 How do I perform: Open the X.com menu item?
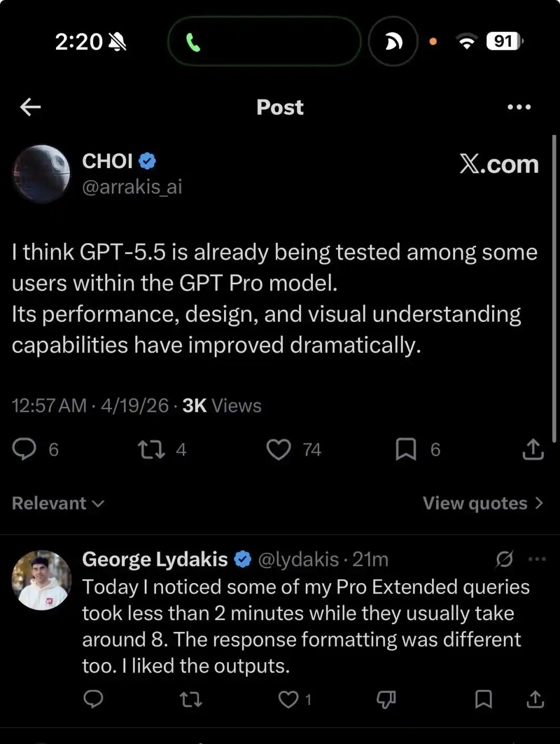[x=499, y=164]
